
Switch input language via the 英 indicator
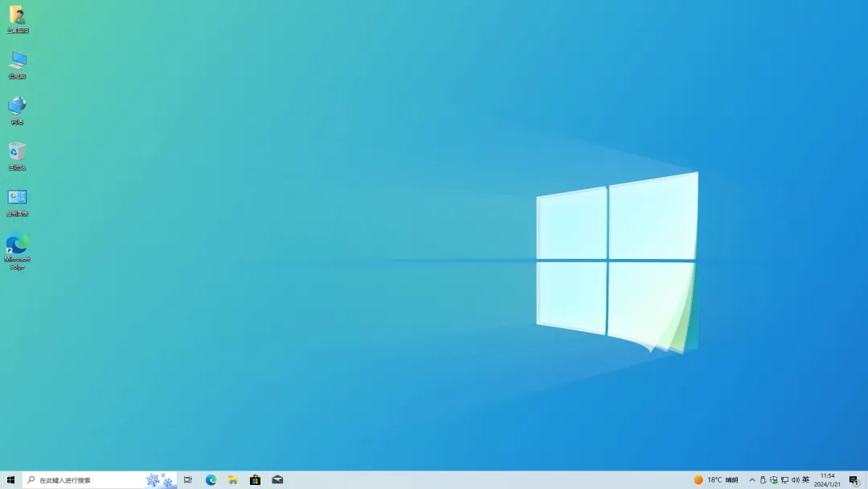804,479
